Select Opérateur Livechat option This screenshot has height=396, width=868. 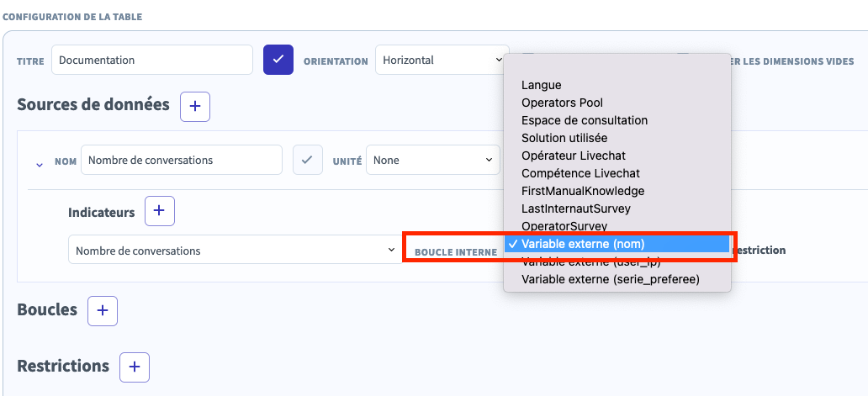tap(573, 156)
